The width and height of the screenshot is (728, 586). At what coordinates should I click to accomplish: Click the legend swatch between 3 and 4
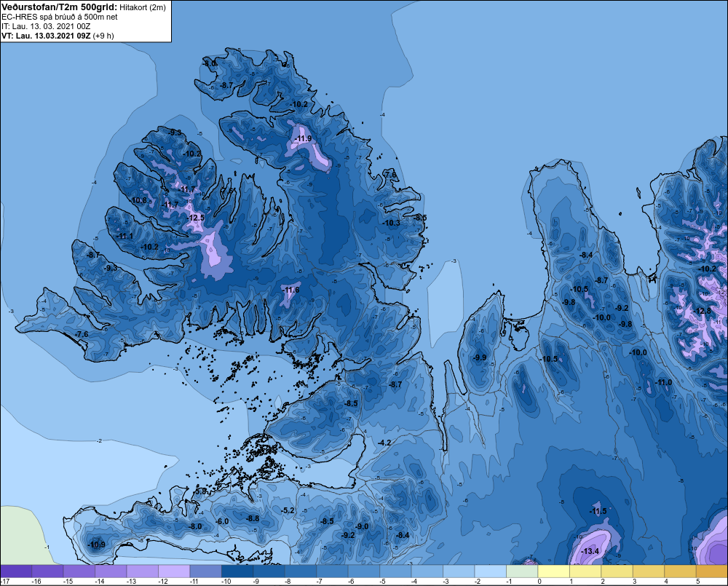tap(648, 571)
